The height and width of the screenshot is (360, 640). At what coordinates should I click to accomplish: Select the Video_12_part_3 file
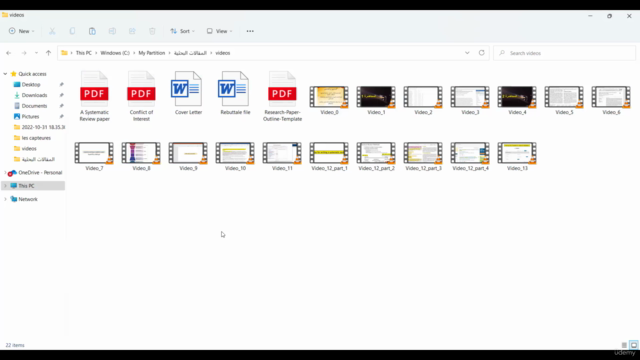(423, 156)
